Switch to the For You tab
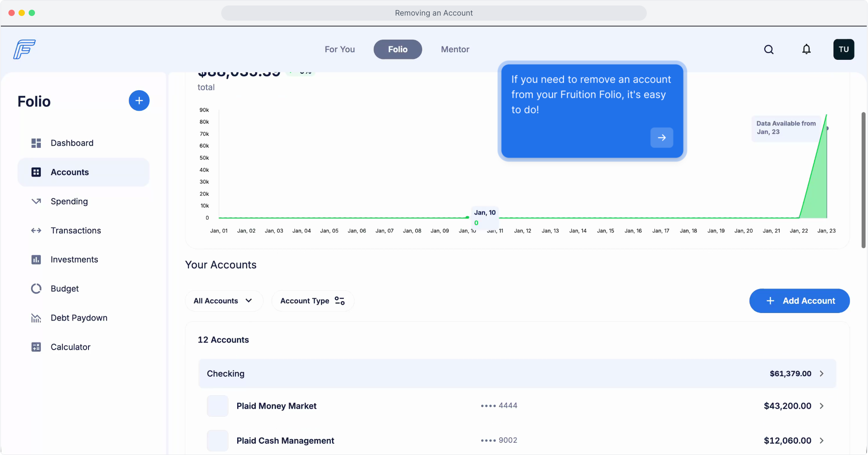This screenshot has height=455, width=868. tap(340, 50)
